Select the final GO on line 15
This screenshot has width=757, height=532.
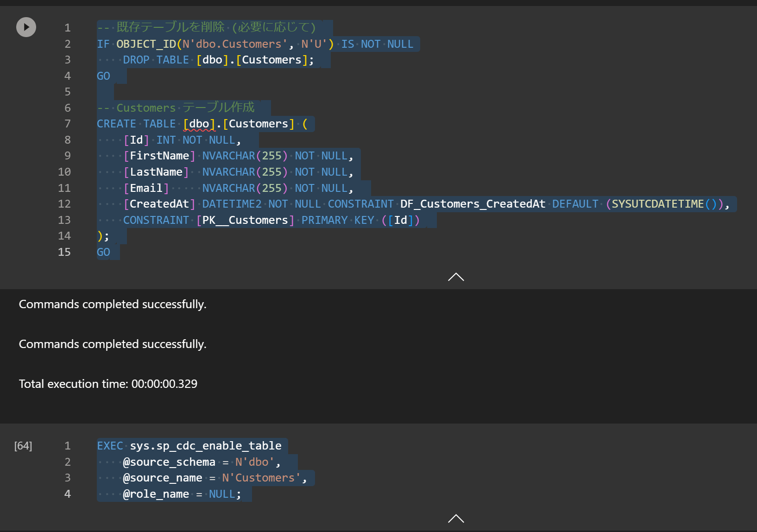(103, 252)
